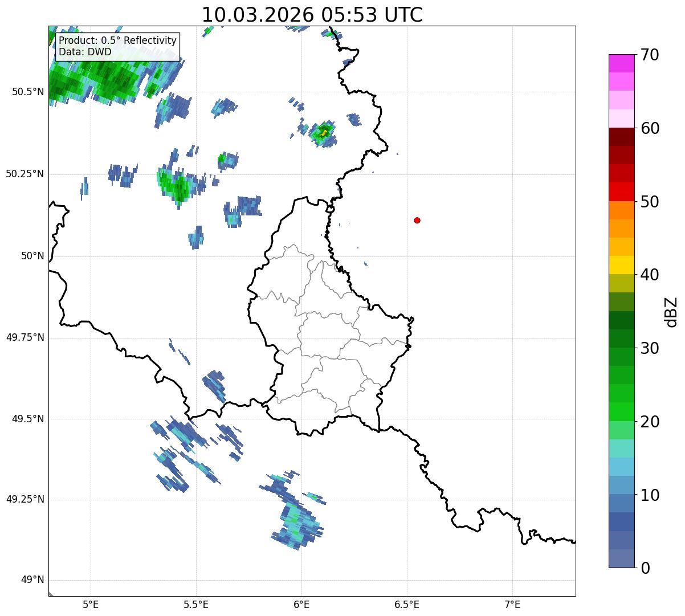
Task: Click the title 10.03.2026 05:53 UTC
Action: pyautogui.click(x=312, y=14)
